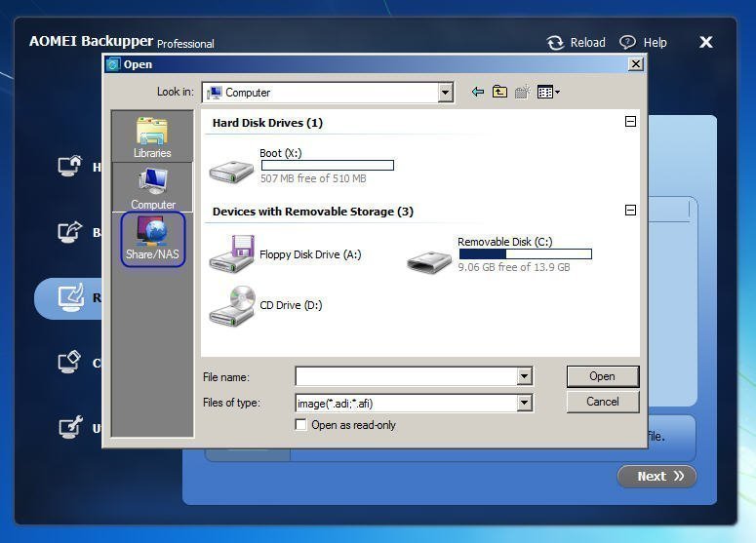This screenshot has width=756, height=543.
Task: Create a new folder icon
Action: pyautogui.click(x=522, y=92)
